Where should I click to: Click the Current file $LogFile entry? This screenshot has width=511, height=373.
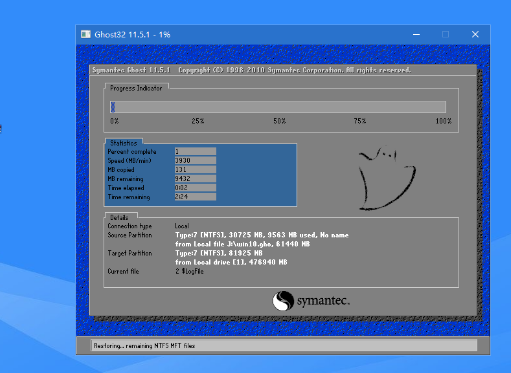[x=189, y=271]
